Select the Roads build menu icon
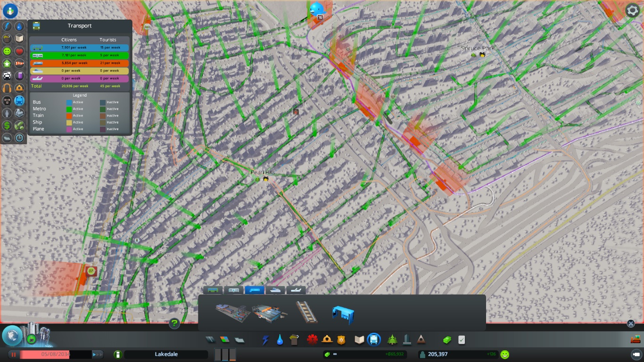 pyautogui.click(x=210, y=339)
